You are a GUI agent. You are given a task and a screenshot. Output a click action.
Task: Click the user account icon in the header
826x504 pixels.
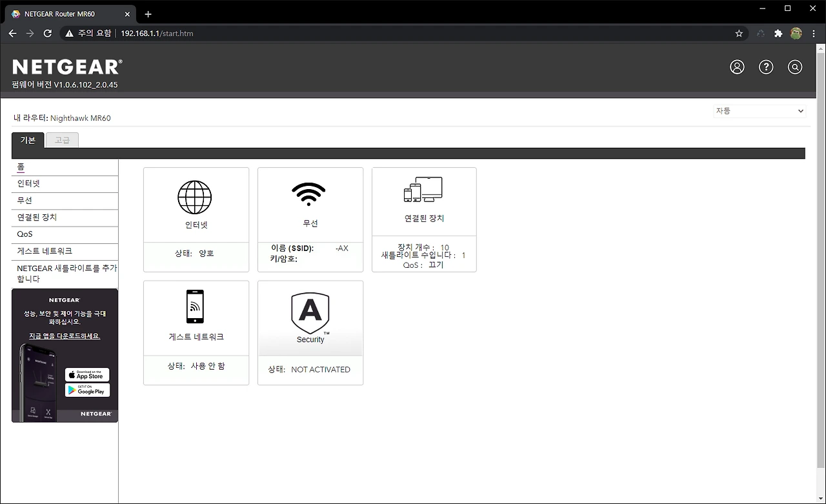(x=737, y=66)
